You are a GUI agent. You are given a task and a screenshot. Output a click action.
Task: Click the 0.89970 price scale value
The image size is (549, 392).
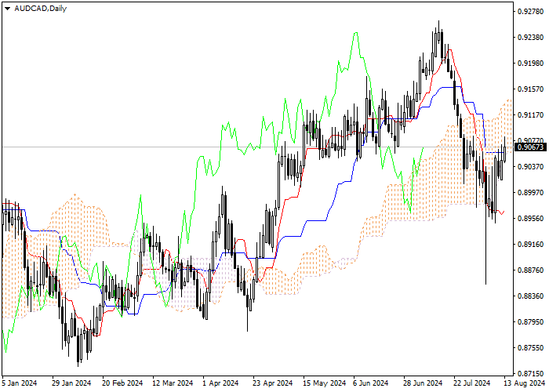[531, 193]
